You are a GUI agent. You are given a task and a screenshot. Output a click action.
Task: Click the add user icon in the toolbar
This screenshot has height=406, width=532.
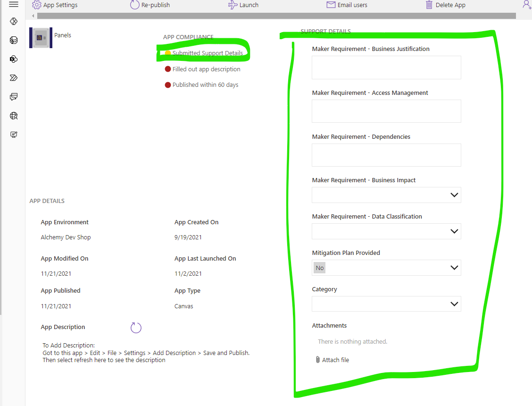pyautogui.click(x=527, y=5)
